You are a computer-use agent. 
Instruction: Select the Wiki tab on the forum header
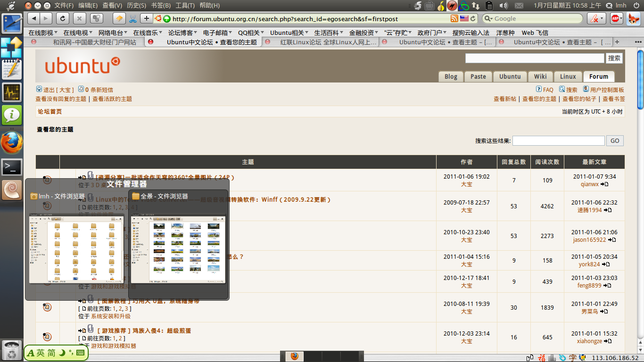540,76
